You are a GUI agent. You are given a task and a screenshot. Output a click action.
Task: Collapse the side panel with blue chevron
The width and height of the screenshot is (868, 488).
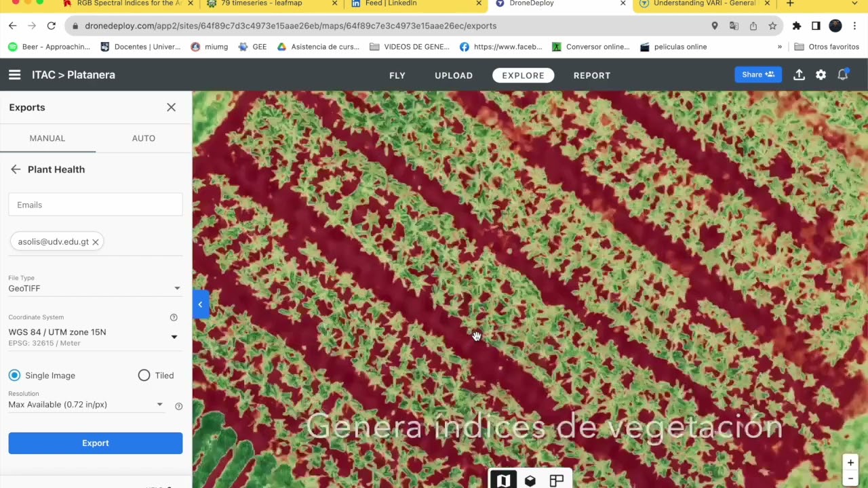(200, 304)
